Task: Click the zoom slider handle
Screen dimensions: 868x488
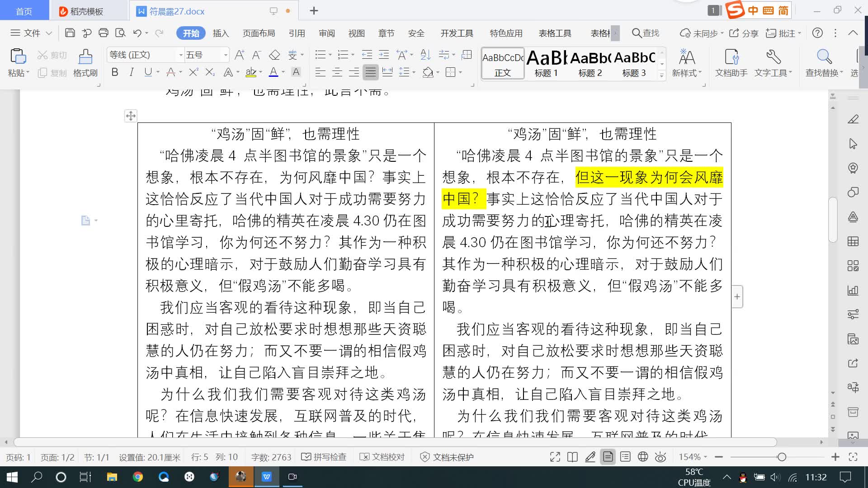Action: 782,457
